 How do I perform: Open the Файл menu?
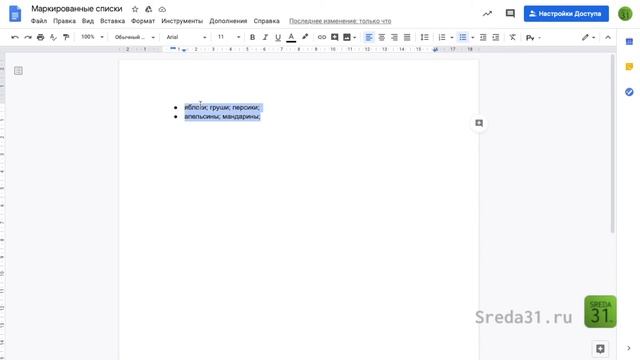(39, 21)
